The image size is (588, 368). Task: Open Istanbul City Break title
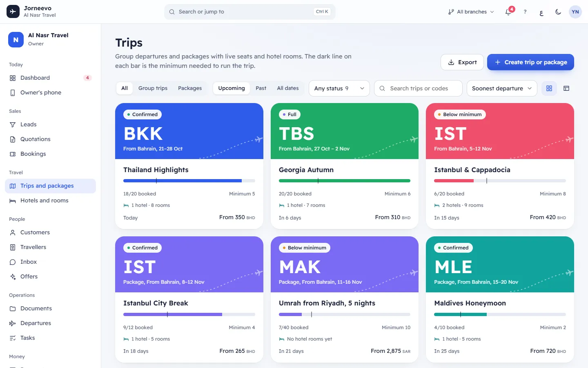[156, 303]
